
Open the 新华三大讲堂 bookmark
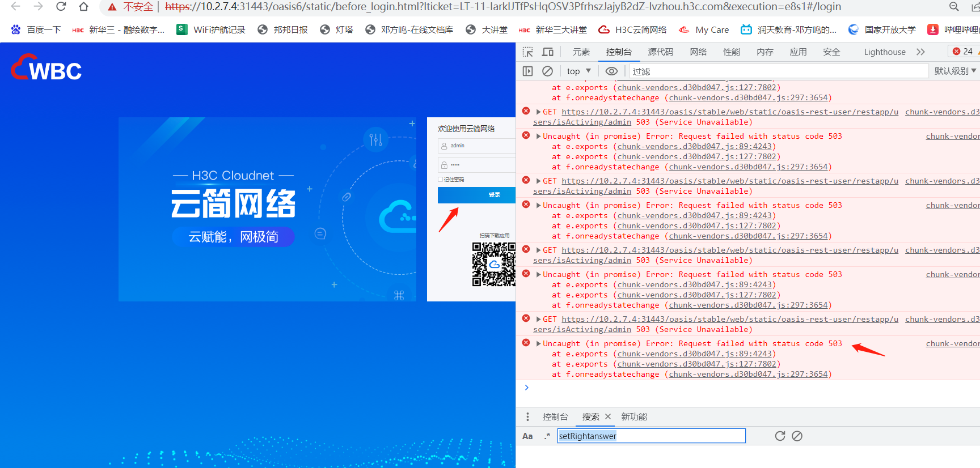[x=553, y=29]
